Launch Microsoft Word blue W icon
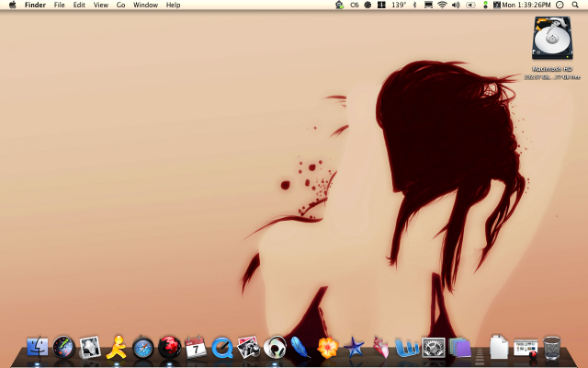The height and width of the screenshot is (368, 588). [x=407, y=347]
